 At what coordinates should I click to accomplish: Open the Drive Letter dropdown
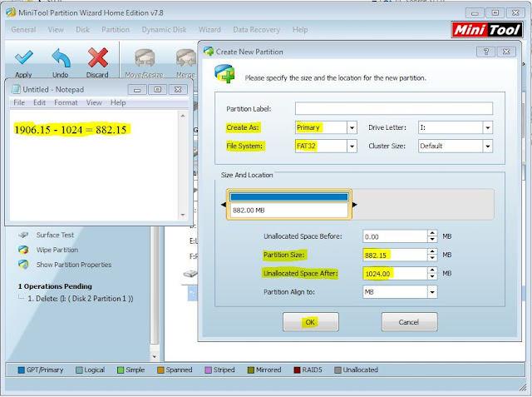[488, 128]
